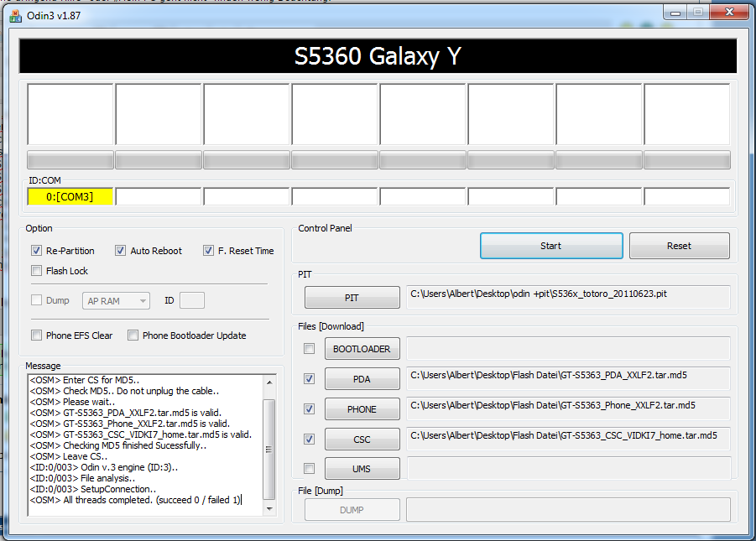The height and width of the screenshot is (541, 756).
Task: Click the DUMP button
Action: [x=352, y=510]
